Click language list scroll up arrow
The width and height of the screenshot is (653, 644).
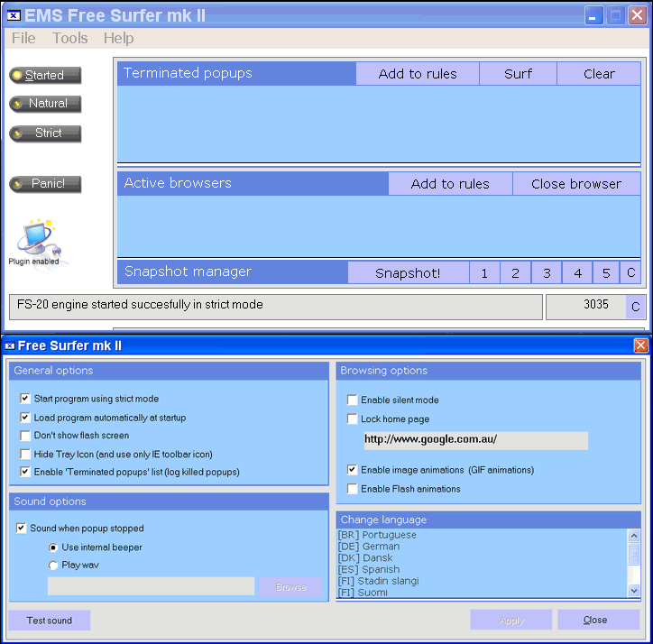pyautogui.click(x=634, y=536)
